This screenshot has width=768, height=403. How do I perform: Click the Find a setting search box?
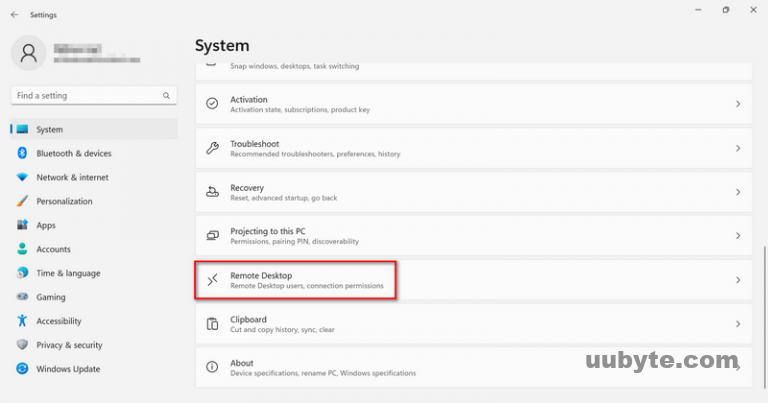coord(88,96)
